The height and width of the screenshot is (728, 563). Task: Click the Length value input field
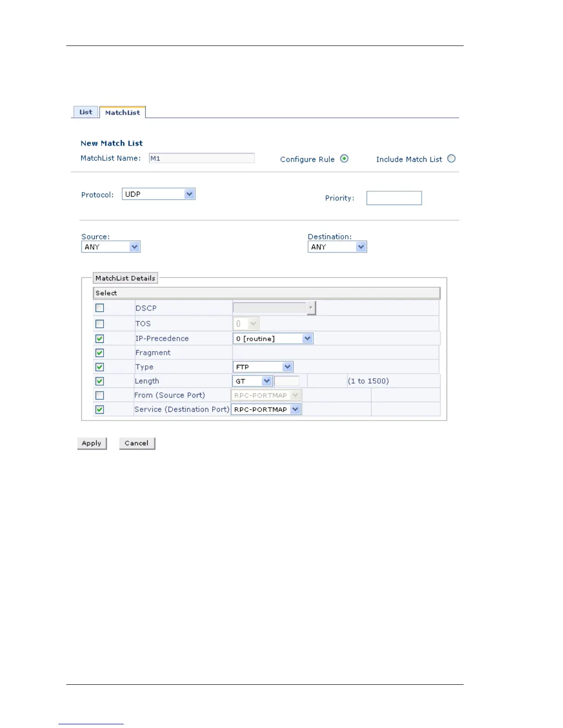pos(287,381)
